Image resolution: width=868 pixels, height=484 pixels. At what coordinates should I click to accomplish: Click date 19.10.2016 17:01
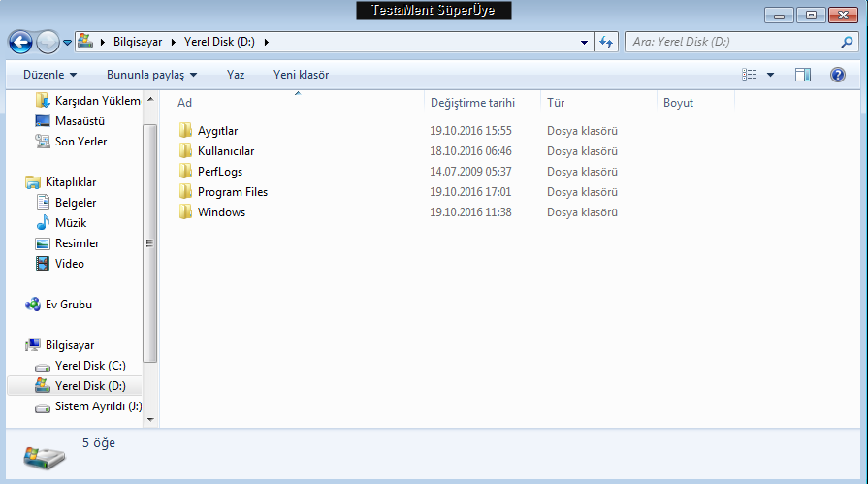coord(470,192)
